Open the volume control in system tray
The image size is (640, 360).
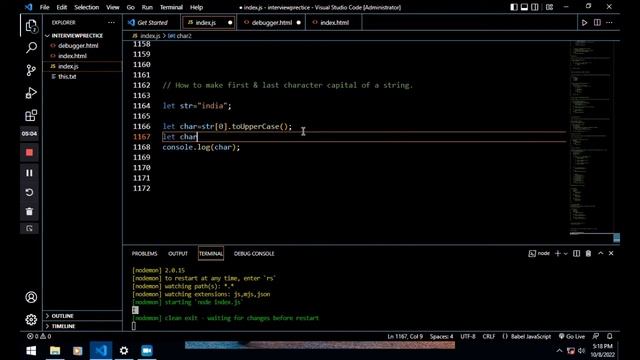(x=581, y=351)
